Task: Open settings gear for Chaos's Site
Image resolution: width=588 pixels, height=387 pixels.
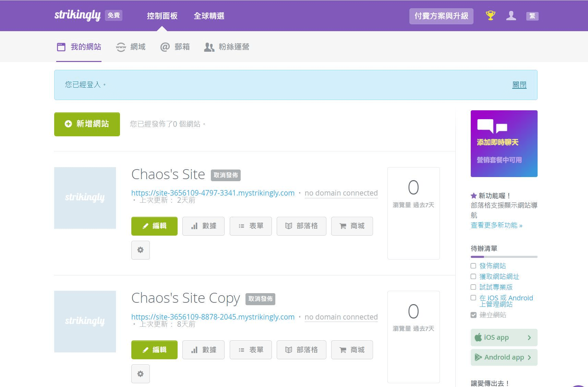Action: point(140,250)
